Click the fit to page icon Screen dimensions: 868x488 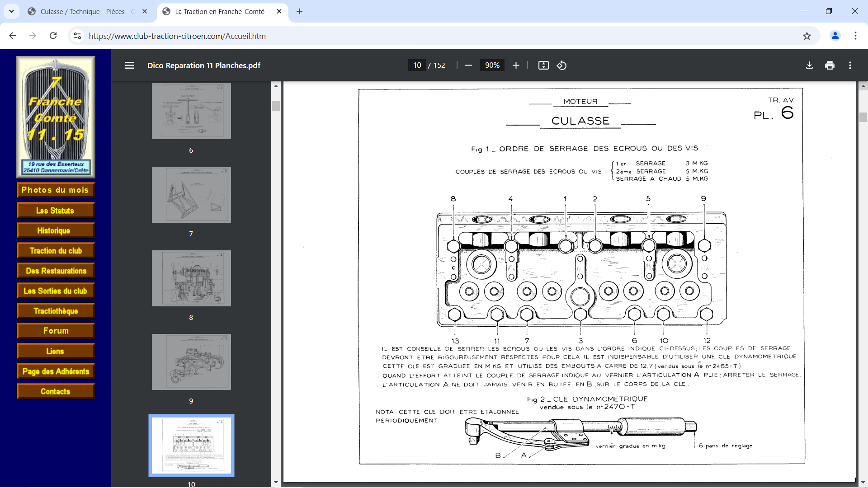tap(543, 66)
